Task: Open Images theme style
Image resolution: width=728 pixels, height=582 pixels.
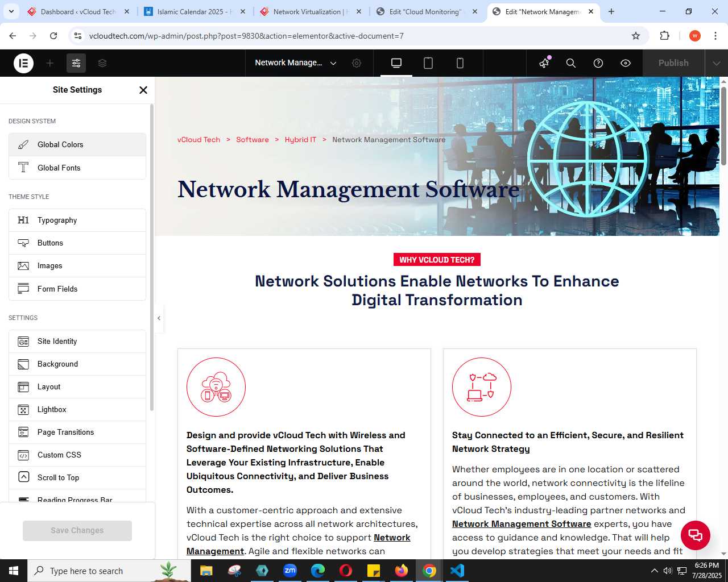Action: pyautogui.click(x=77, y=266)
